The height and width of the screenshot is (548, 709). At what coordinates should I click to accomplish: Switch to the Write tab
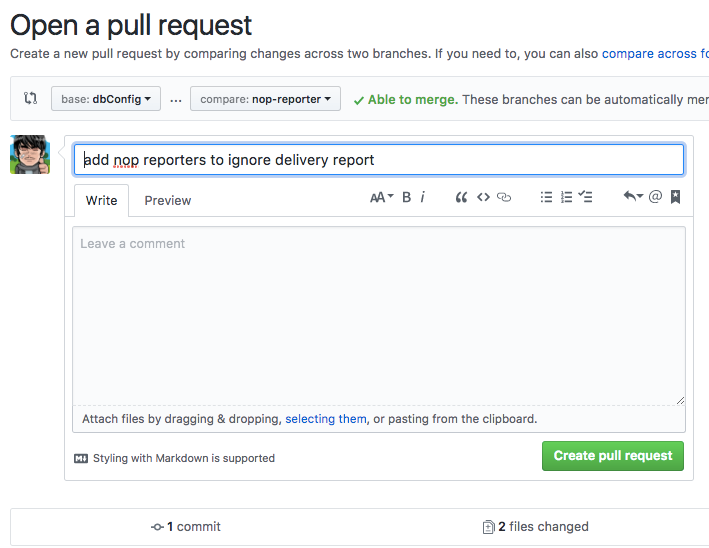click(x=101, y=200)
